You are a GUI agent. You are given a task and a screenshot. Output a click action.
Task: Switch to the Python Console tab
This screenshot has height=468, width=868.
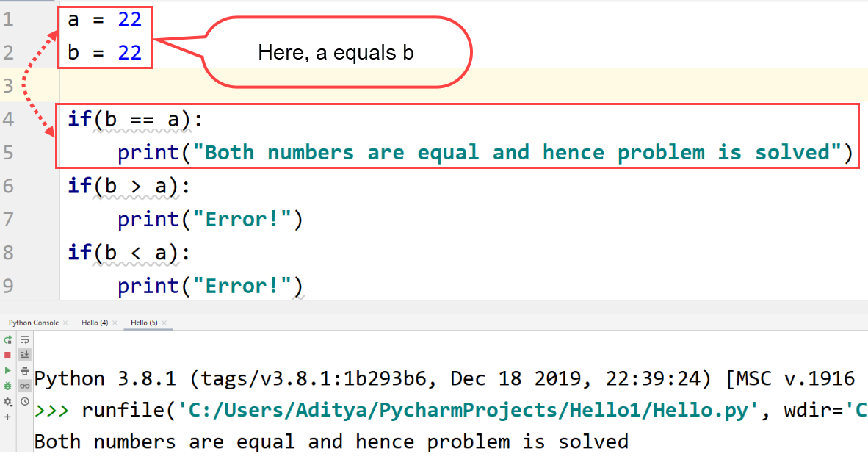click(34, 323)
